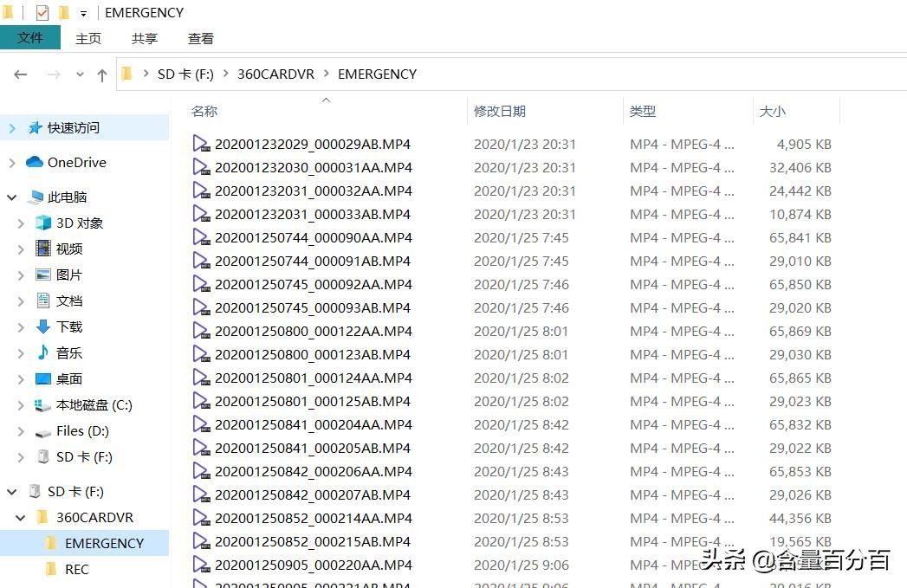Toggle sort order via 名称 column arrow
This screenshot has width=907, height=588.
coord(326,100)
